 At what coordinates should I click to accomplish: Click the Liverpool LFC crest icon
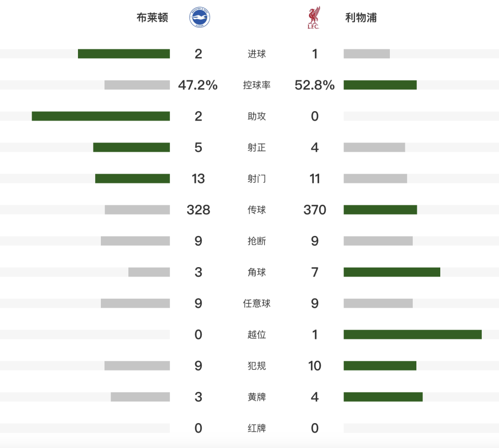[313, 18]
